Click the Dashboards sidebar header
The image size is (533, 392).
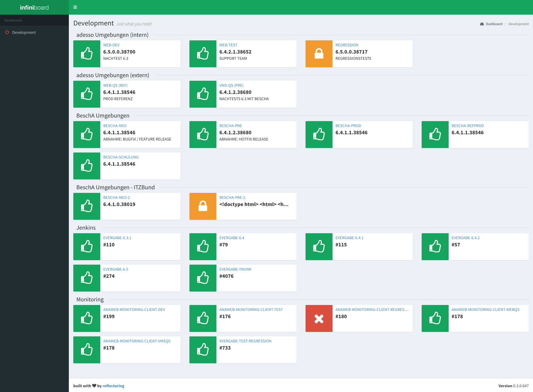point(13,20)
